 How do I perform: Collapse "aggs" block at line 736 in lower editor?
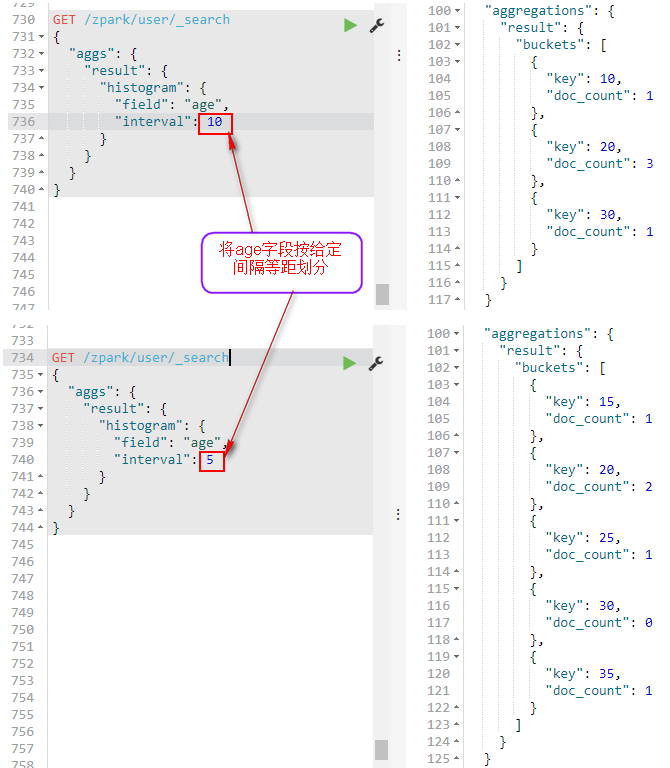(x=41, y=391)
